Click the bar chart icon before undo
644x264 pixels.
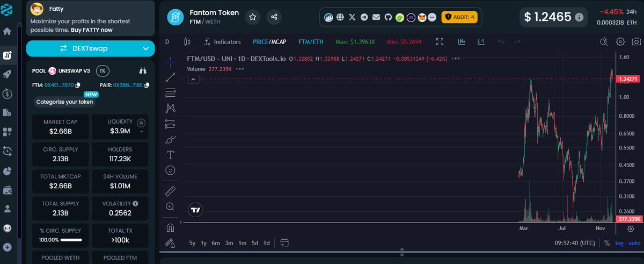(x=481, y=41)
